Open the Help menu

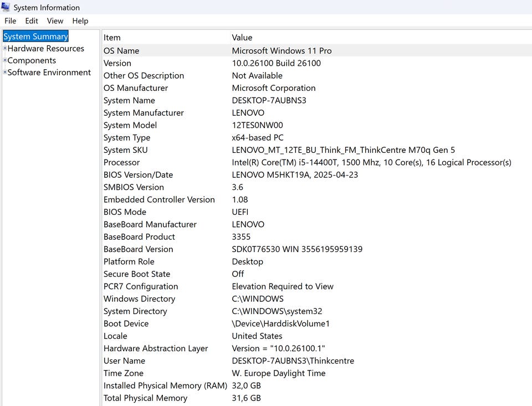coord(80,21)
